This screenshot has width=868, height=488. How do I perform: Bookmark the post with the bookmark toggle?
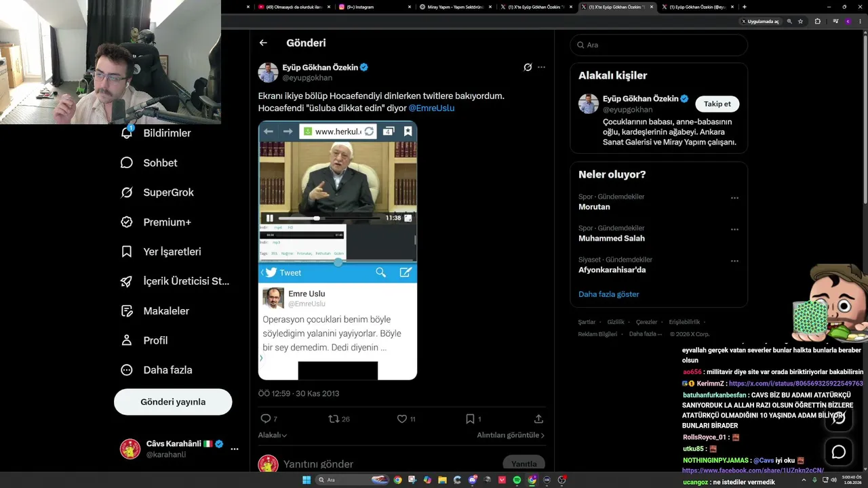[x=470, y=419]
